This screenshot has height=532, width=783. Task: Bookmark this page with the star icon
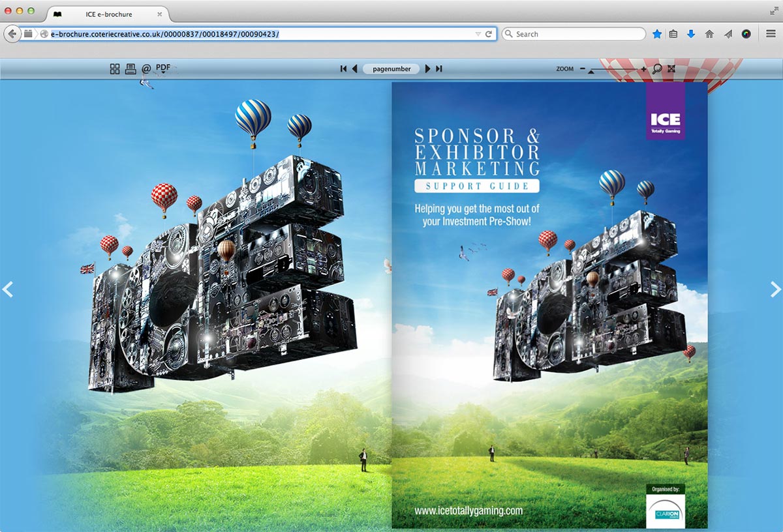point(657,34)
